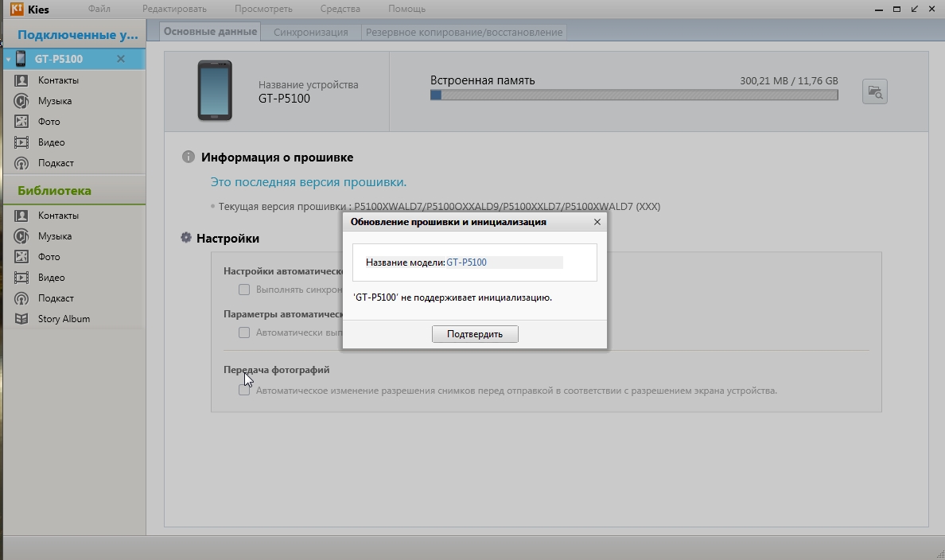Click storage value 300,21 MB / 11,76 GB
Screen dimensions: 945x560
[x=789, y=81]
